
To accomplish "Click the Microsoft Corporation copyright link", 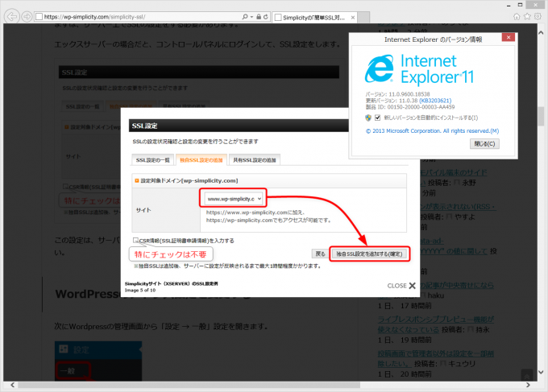I will tap(432, 131).
